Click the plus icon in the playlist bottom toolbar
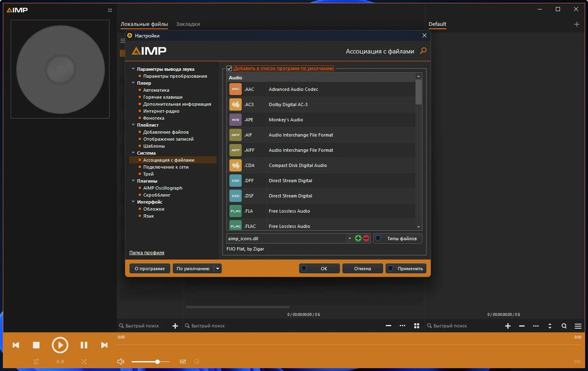This screenshot has height=371, width=588. (x=508, y=326)
